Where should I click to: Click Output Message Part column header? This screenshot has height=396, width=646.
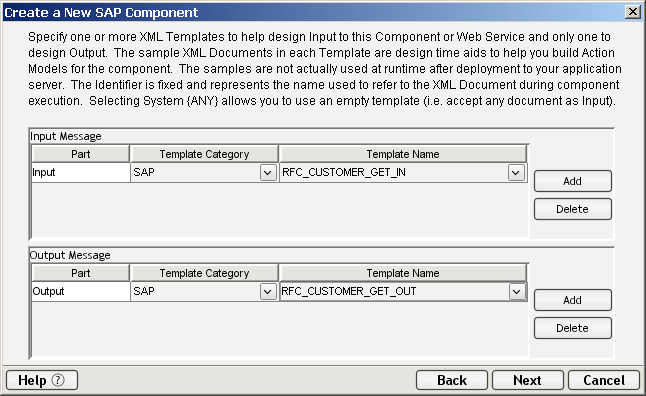[x=81, y=273]
